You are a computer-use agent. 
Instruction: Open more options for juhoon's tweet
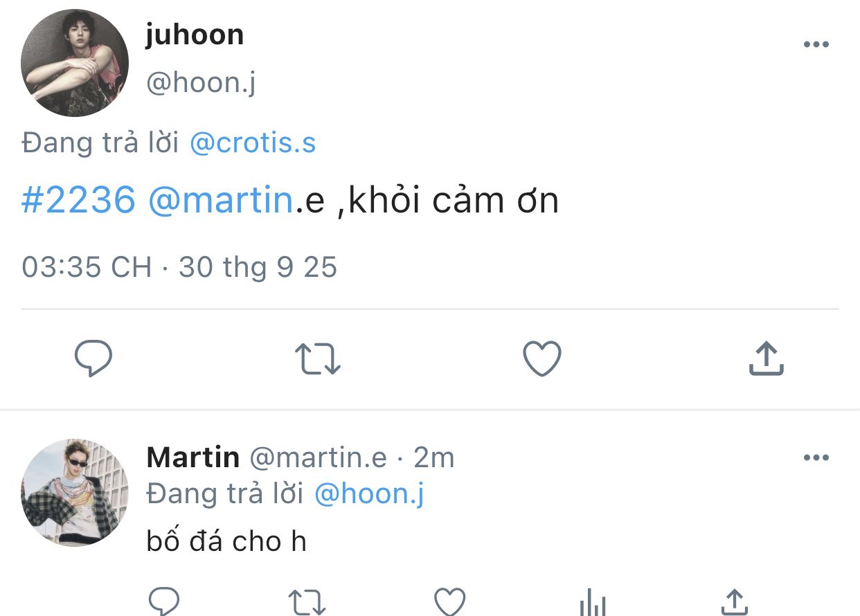pyautogui.click(x=816, y=45)
